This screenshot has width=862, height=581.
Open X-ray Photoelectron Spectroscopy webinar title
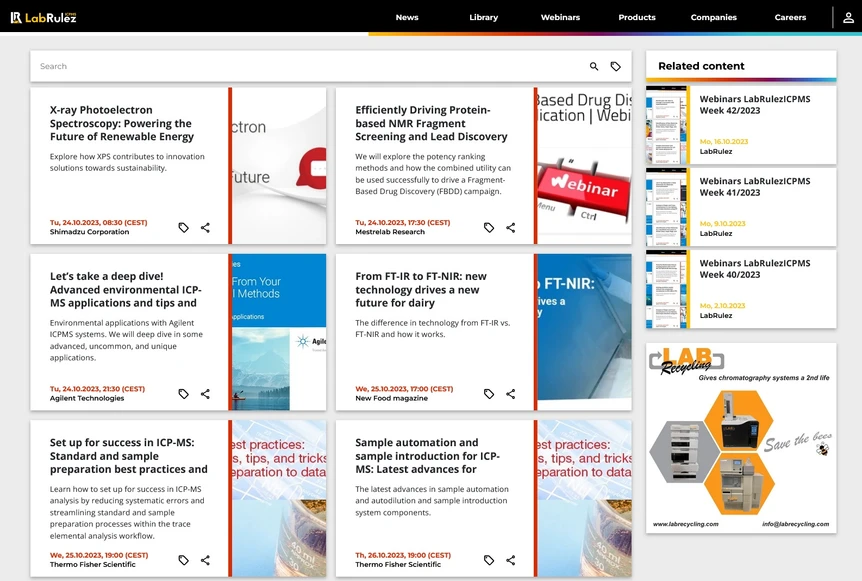click(x=121, y=123)
